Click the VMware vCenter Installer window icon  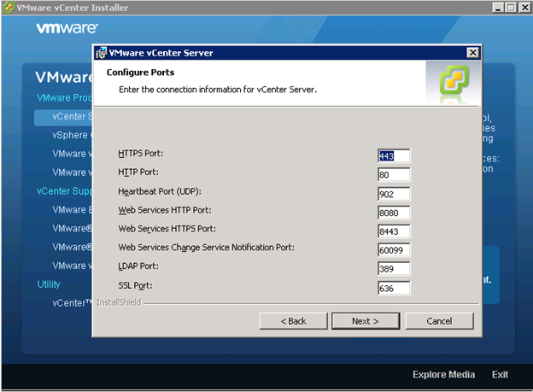[9, 8]
